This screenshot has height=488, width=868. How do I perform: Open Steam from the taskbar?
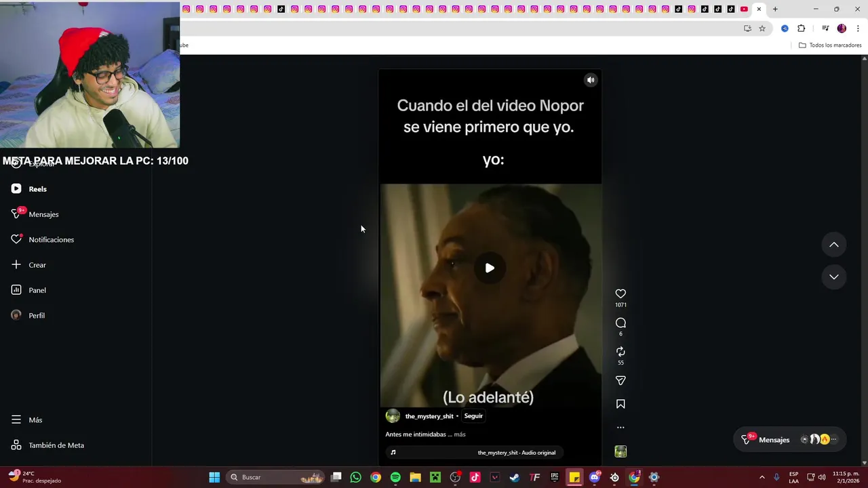click(515, 477)
